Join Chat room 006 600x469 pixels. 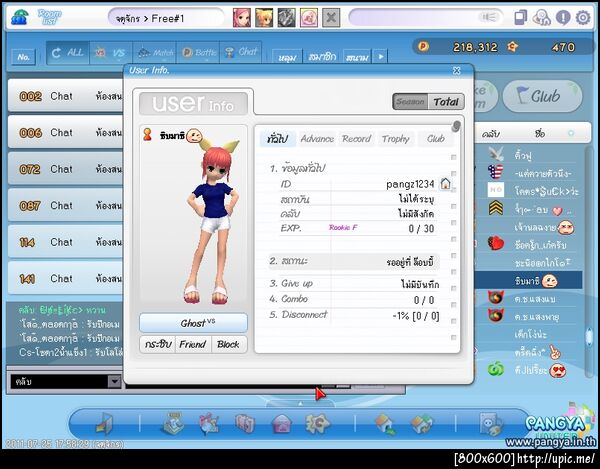(66, 132)
